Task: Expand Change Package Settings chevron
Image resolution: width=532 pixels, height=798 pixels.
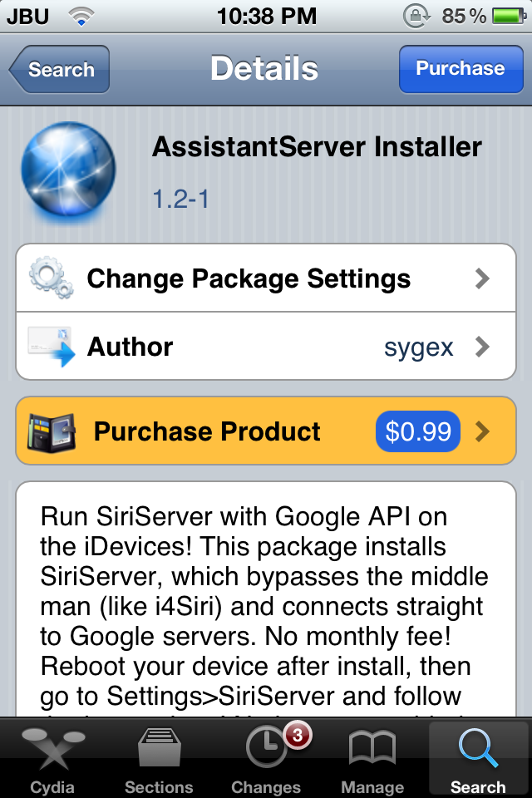Action: (481, 278)
